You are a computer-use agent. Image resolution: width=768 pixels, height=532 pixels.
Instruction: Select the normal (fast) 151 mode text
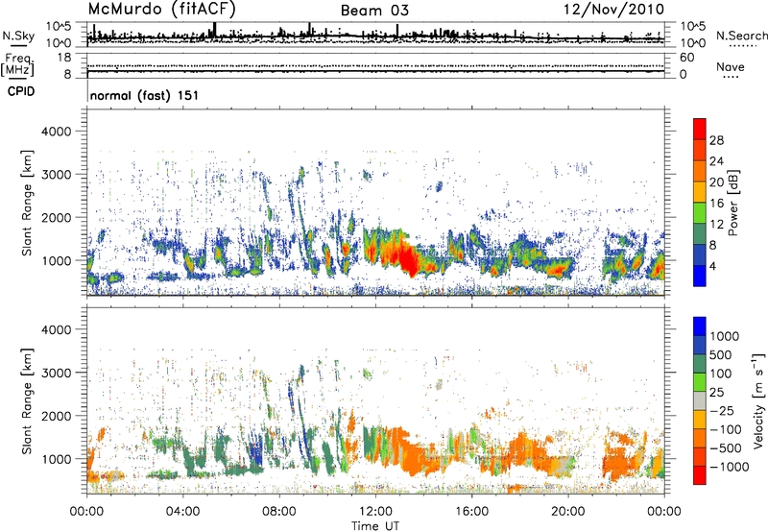click(145, 95)
